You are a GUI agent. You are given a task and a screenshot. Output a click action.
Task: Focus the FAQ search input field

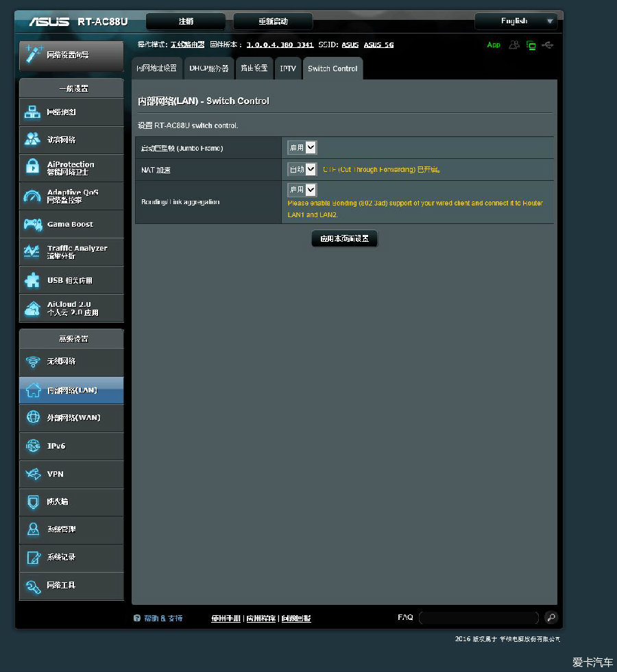coord(479,618)
